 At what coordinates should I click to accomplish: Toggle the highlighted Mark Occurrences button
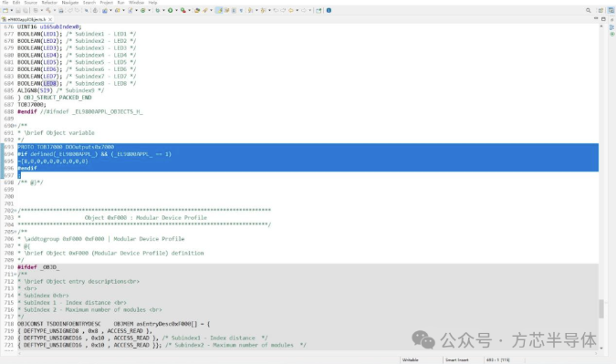[219, 10]
